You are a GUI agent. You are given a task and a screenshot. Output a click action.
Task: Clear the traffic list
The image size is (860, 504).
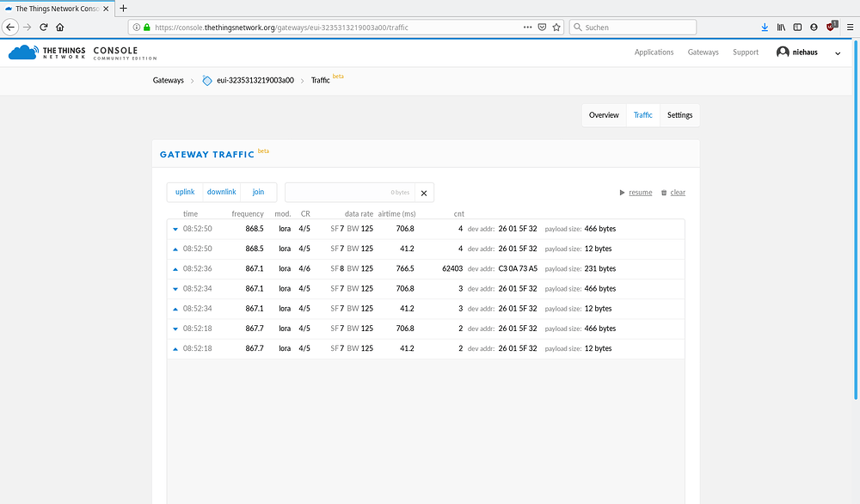click(x=678, y=193)
